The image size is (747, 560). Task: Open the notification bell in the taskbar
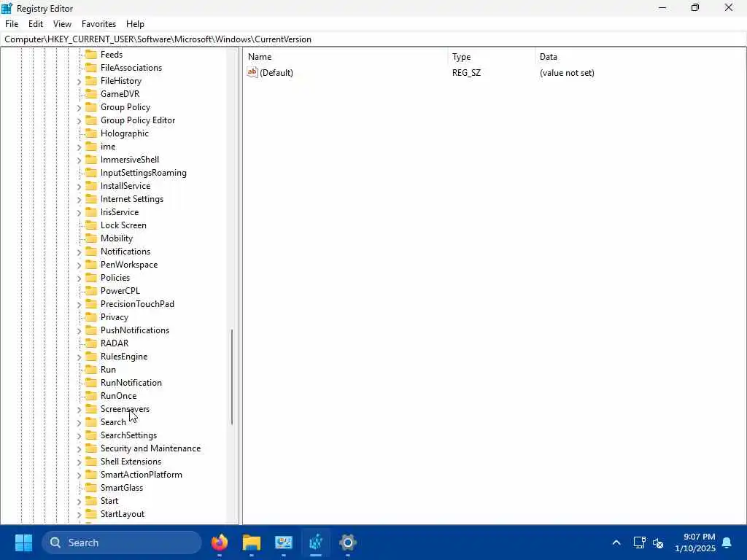point(727,542)
